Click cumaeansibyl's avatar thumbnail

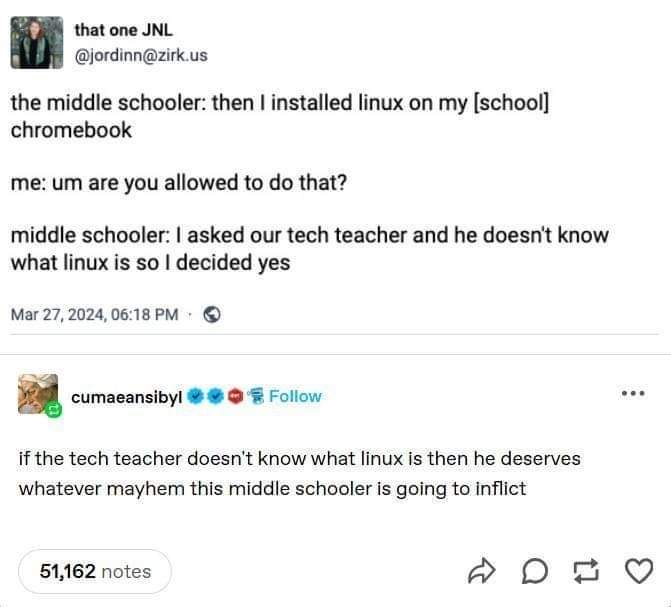(x=38, y=394)
